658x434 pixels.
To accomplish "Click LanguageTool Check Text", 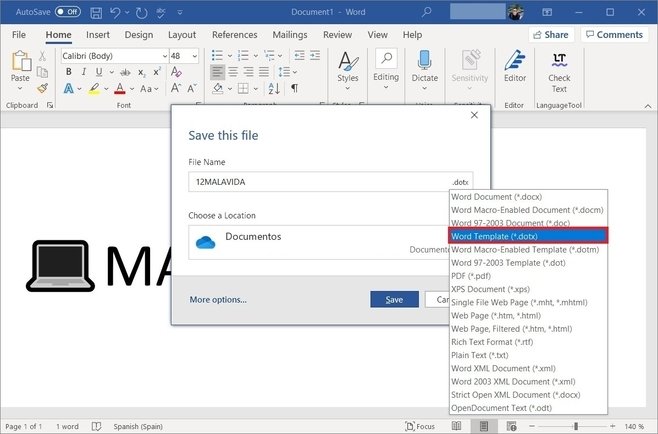I will click(x=559, y=72).
